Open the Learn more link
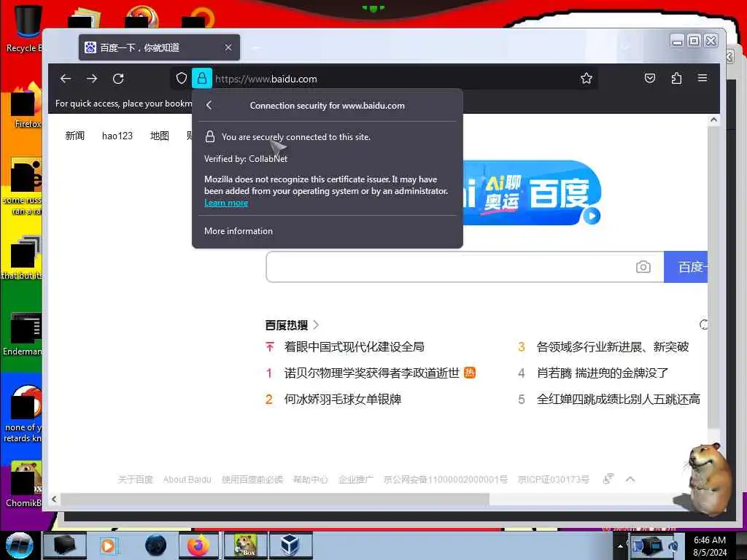This screenshot has height=560, width=747. point(226,203)
